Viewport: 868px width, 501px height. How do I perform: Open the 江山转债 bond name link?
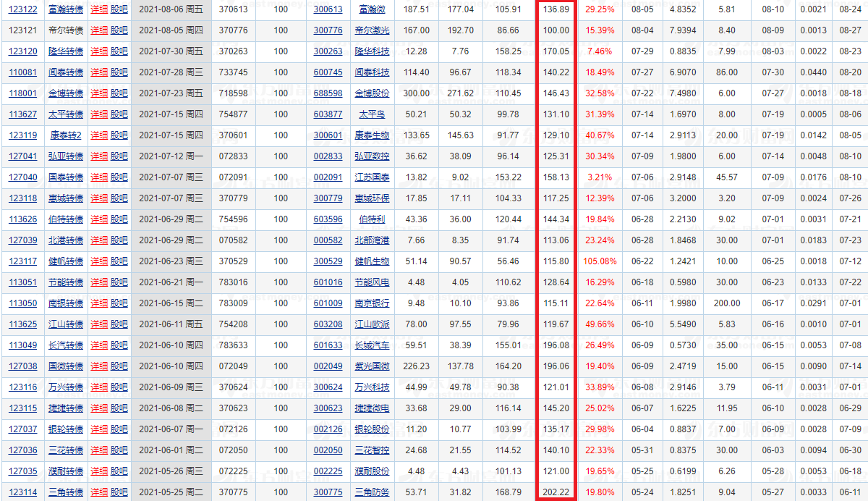(66, 324)
